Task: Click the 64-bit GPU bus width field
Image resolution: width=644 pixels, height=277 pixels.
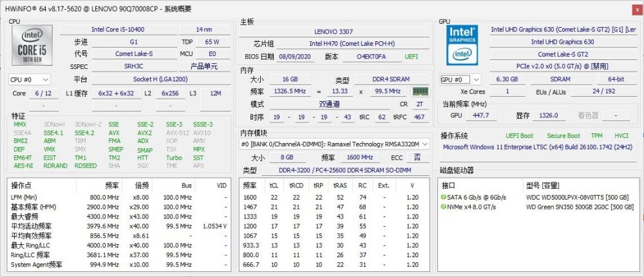Action: point(616,79)
